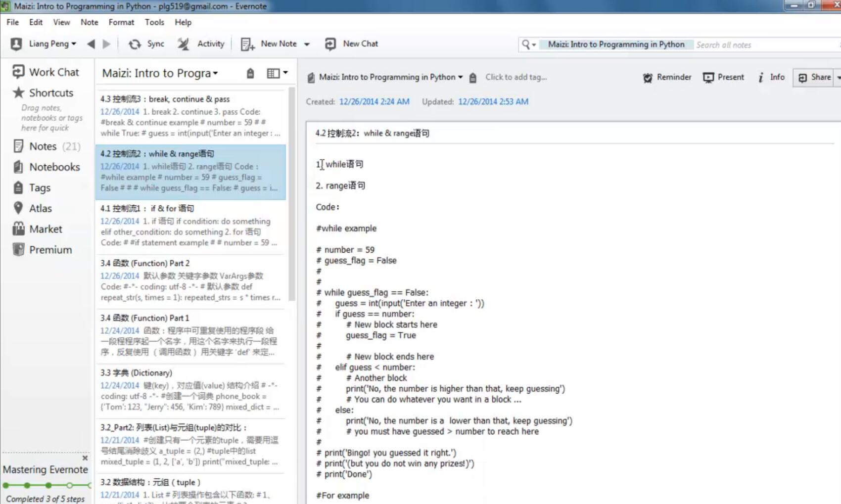This screenshot has width=841, height=504.
Task: Open the list view options dropdown arrow
Action: coord(285,73)
